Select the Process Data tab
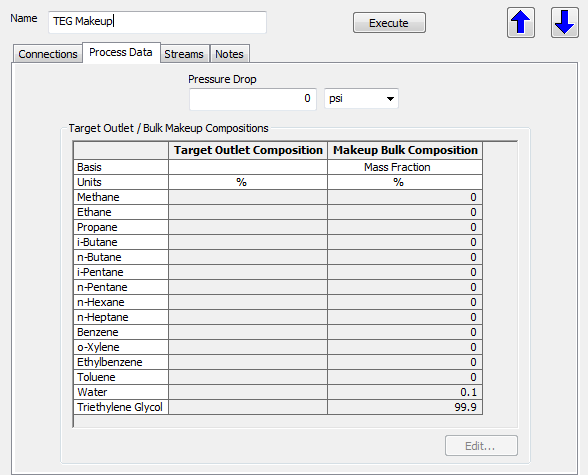The height and width of the screenshot is (475, 588). (x=121, y=52)
